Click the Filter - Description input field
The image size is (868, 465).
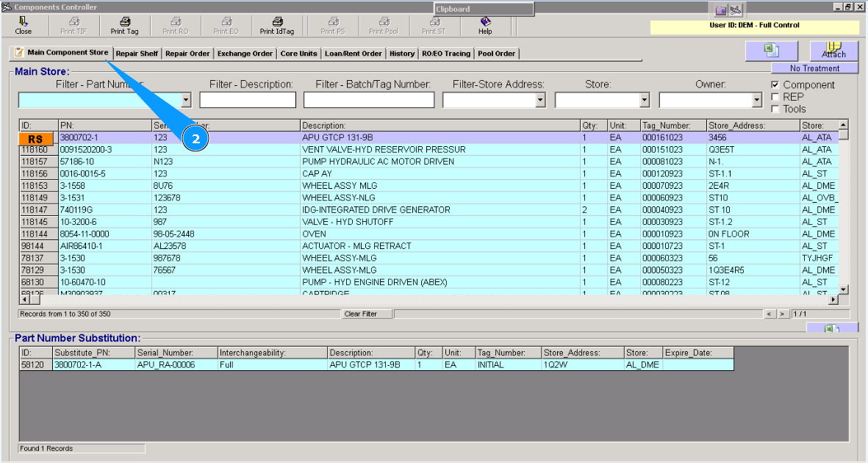click(x=248, y=100)
